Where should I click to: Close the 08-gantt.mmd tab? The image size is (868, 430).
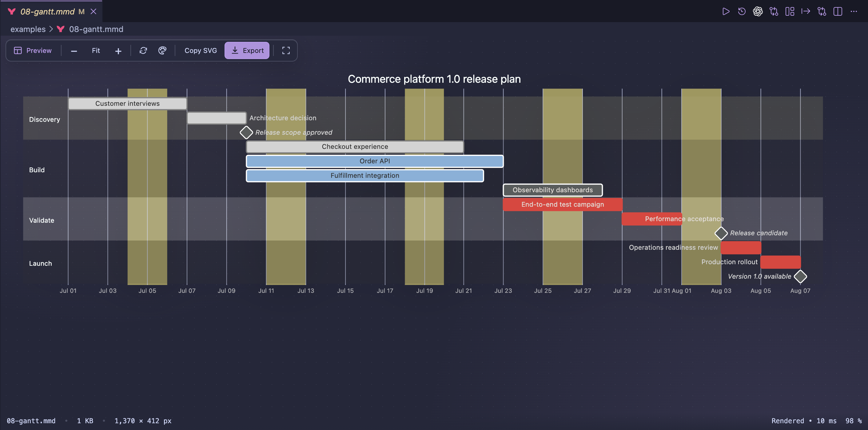coord(94,11)
